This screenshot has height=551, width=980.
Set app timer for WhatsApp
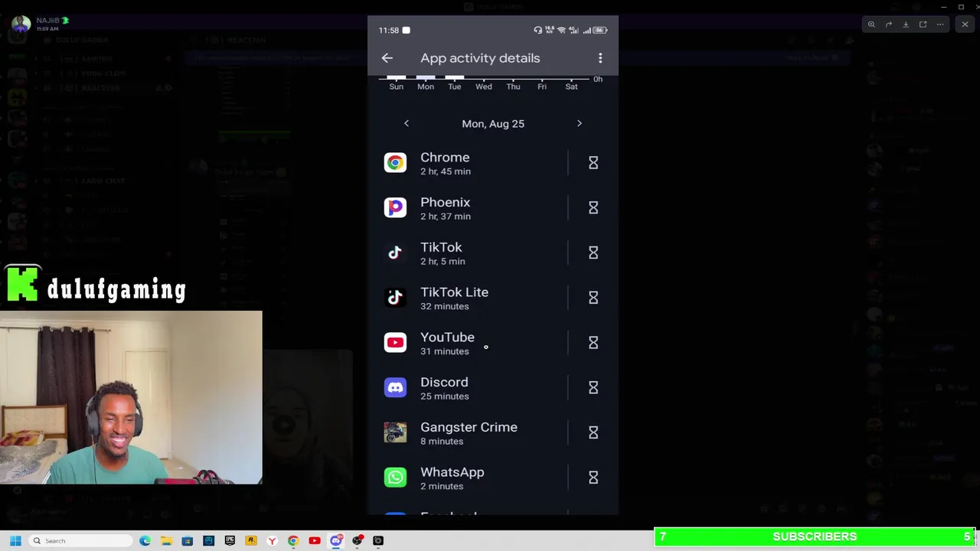tap(593, 478)
